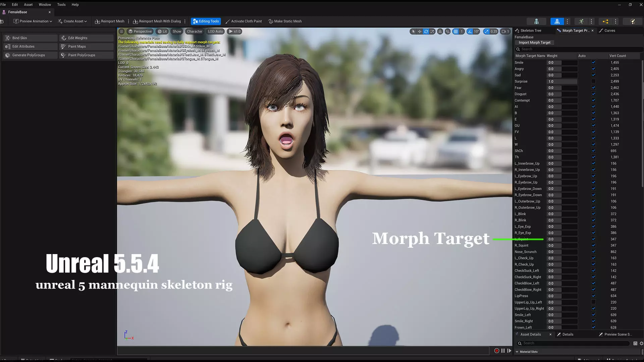
Task: Enable Auto checkbox for Surprise morph
Action: tap(593, 81)
